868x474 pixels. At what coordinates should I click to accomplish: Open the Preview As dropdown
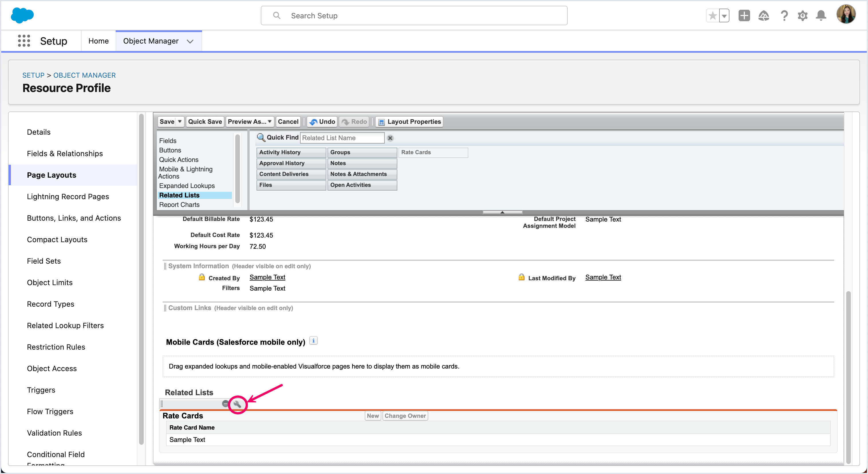249,122
